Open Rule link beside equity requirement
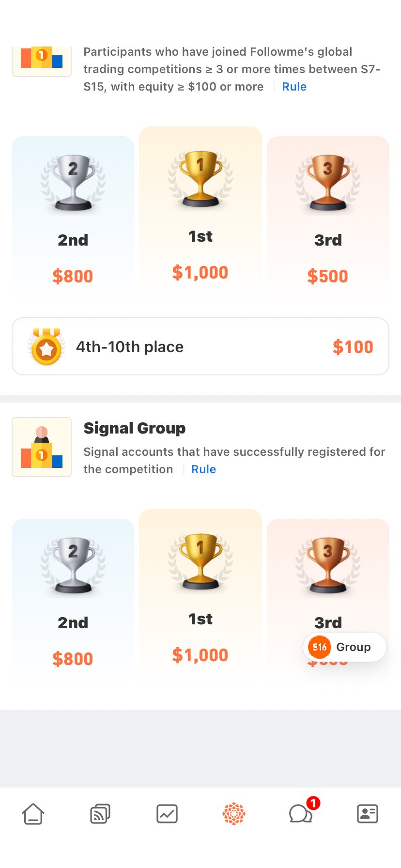 (294, 87)
